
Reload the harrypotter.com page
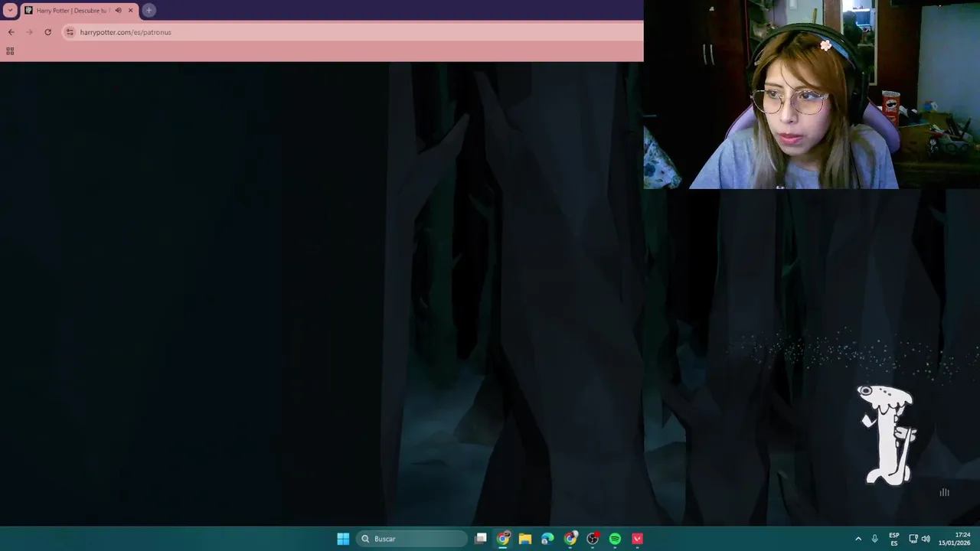click(47, 32)
